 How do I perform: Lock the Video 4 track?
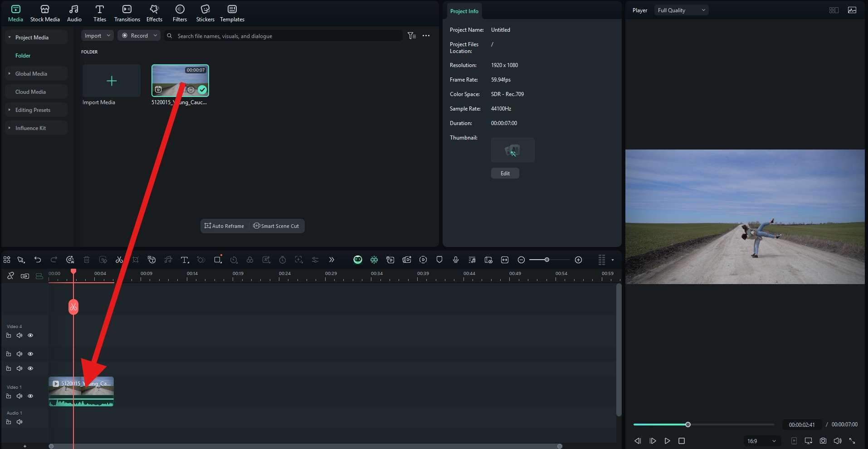[9, 335]
